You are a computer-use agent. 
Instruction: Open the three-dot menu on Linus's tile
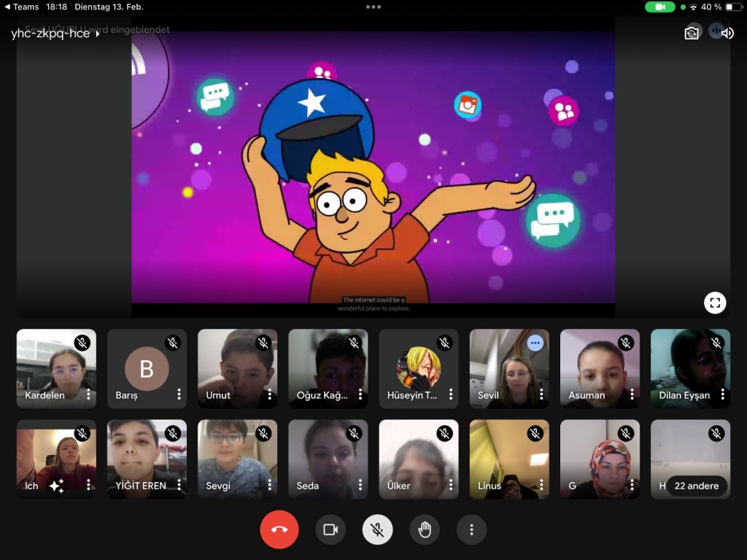point(541,485)
